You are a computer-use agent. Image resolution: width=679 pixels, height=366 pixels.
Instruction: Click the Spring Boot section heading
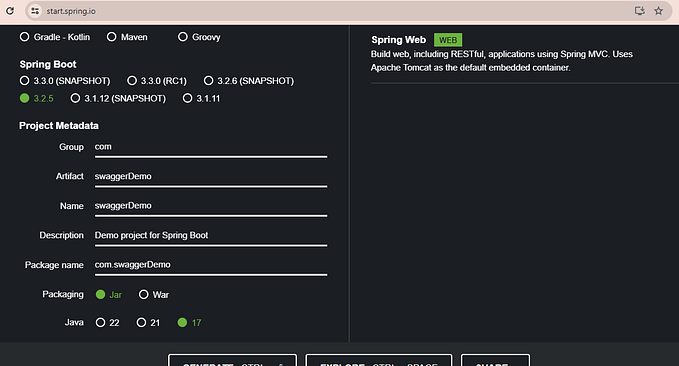(x=48, y=64)
